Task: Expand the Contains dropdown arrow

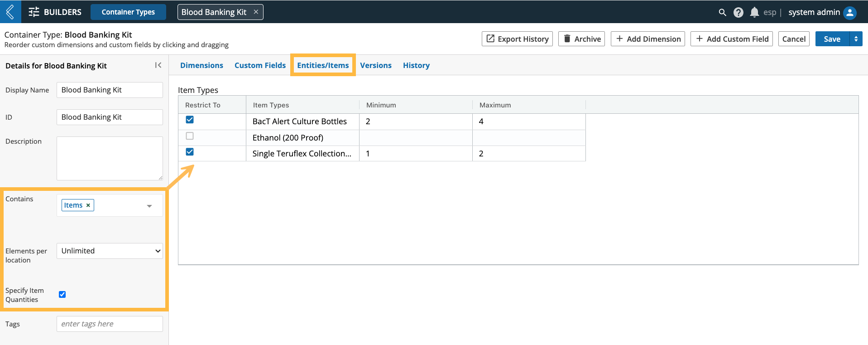Action: 149,206
